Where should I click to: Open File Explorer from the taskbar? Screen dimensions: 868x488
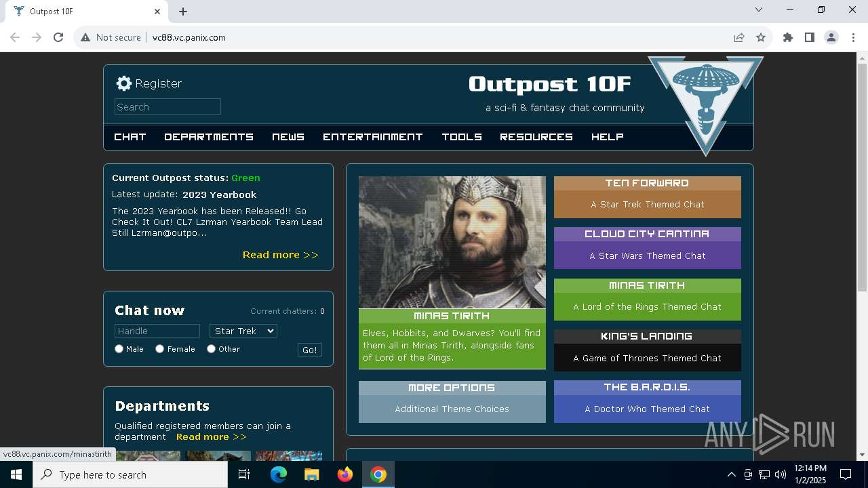[311, 474]
